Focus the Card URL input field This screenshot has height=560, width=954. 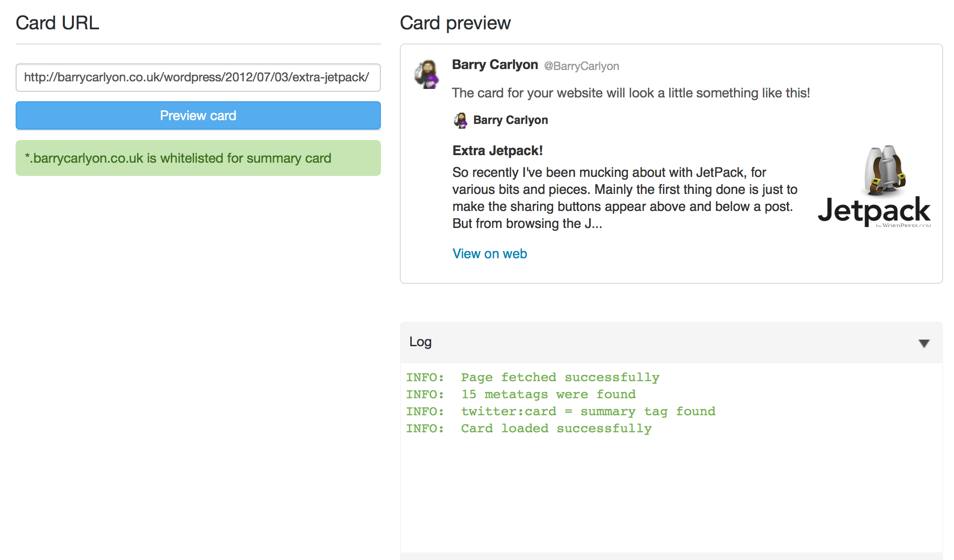coord(198,78)
